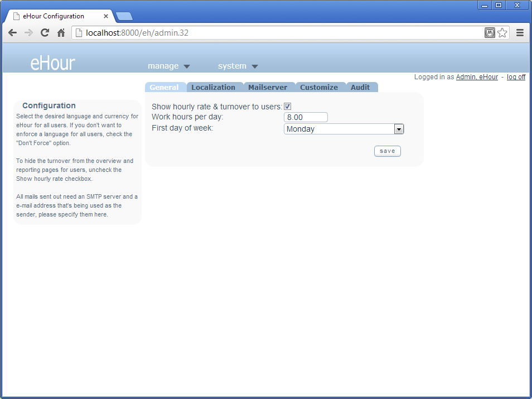Go back using the browser back arrow
This screenshot has height=399, width=532.
coord(13,32)
